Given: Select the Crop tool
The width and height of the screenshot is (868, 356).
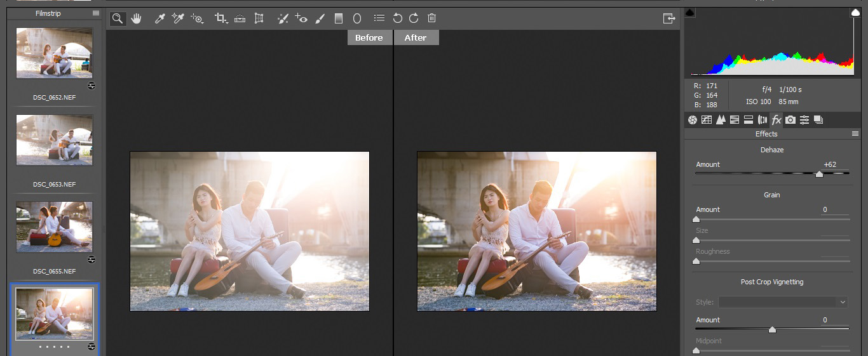Looking at the screenshot, I should point(220,18).
